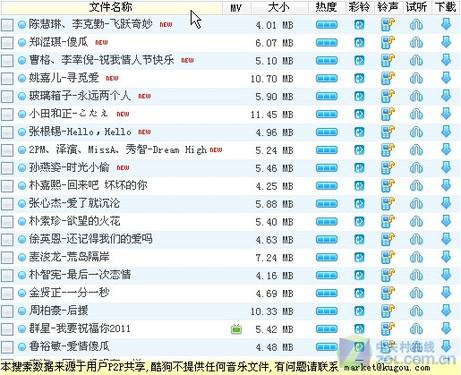The image size is (461, 375).
Task: Open color ring for 徐英恩-还记得我们的爱吗
Action: pos(359,240)
